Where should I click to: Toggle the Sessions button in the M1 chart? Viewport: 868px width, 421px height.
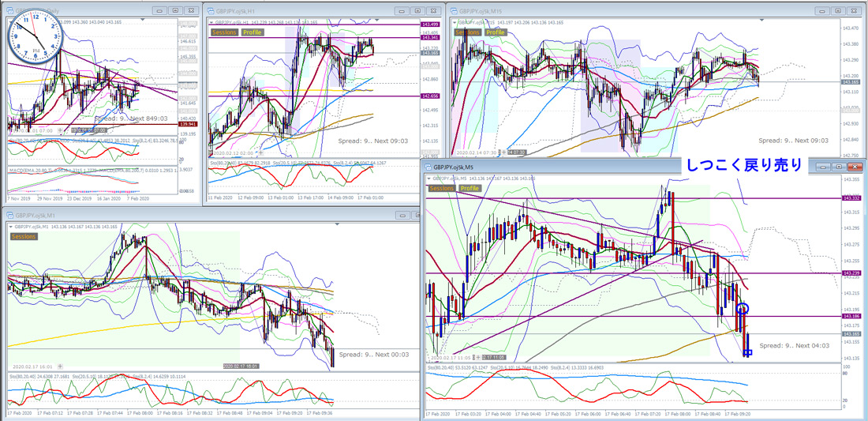24,236
